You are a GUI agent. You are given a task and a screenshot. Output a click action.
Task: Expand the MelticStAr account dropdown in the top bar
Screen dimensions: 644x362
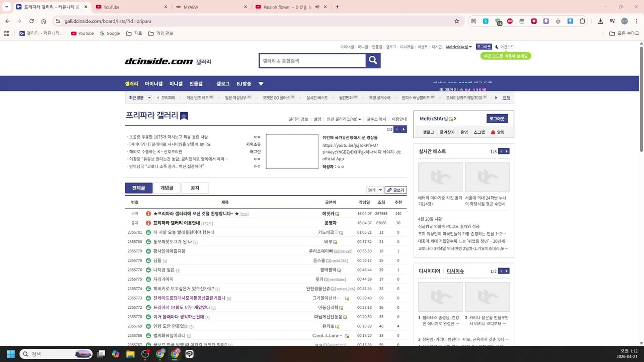470,47
